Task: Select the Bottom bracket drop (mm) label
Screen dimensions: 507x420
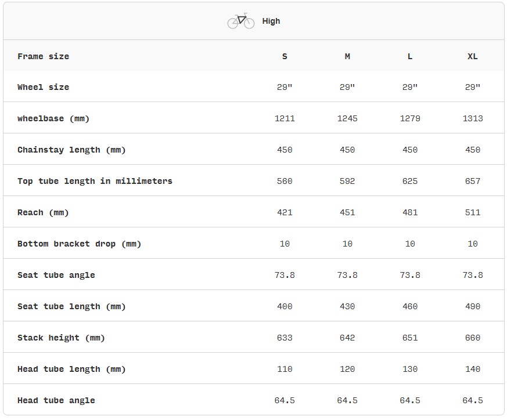Action: tap(79, 244)
